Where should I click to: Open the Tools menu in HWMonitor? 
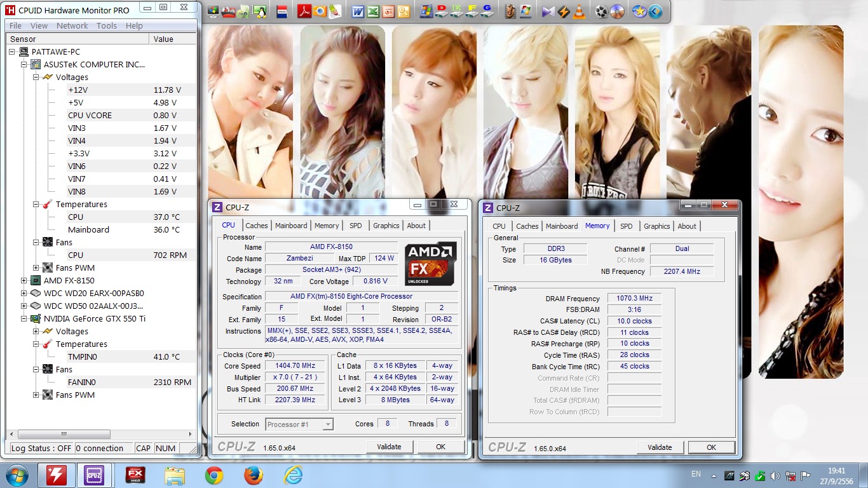[107, 25]
